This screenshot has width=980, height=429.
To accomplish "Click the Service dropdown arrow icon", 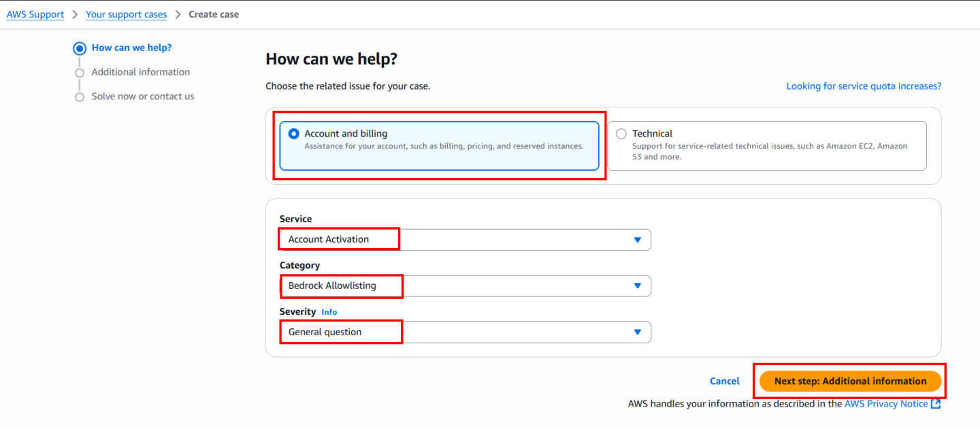I will click(x=638, y=240).
